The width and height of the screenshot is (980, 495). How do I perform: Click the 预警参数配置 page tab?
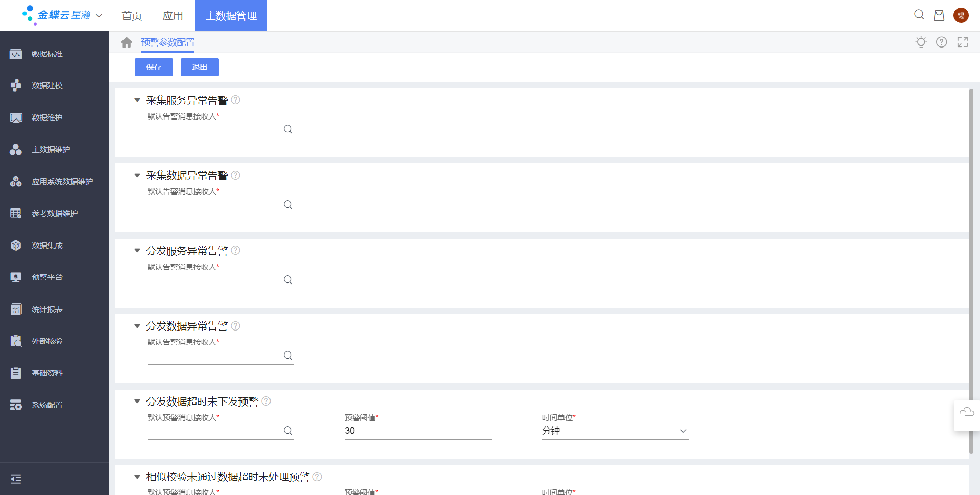click(168, 42)
